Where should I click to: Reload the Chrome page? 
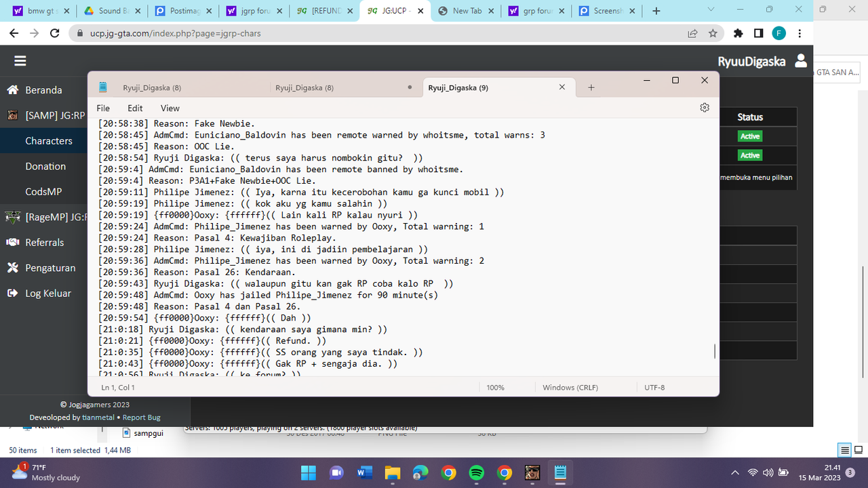[54, 33]
